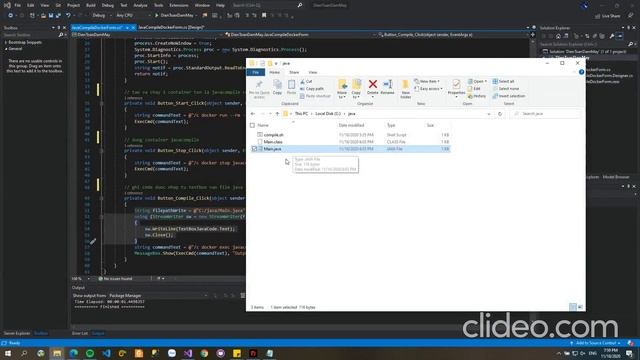Click the Explorer back arrow
The width and height of the screenshot is (640, 360).
tap(253, 113)
